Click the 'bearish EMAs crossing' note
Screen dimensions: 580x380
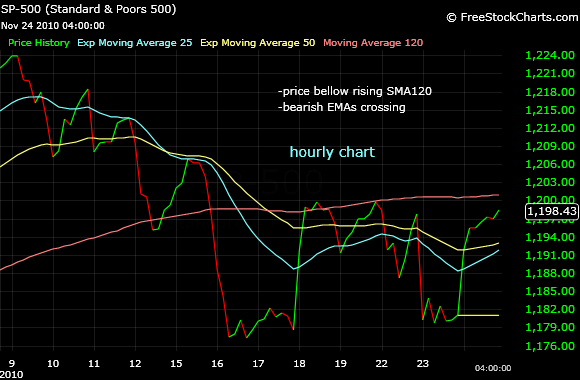[341, 107]
